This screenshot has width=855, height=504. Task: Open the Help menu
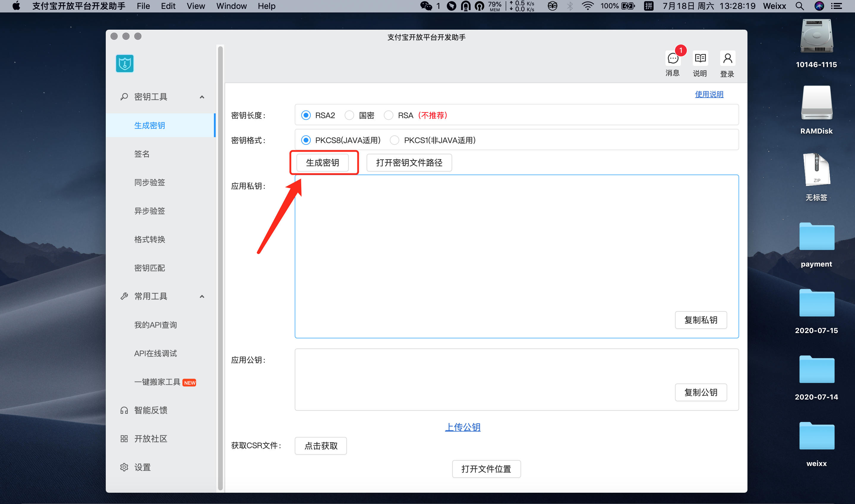click(x=266, y=6)
